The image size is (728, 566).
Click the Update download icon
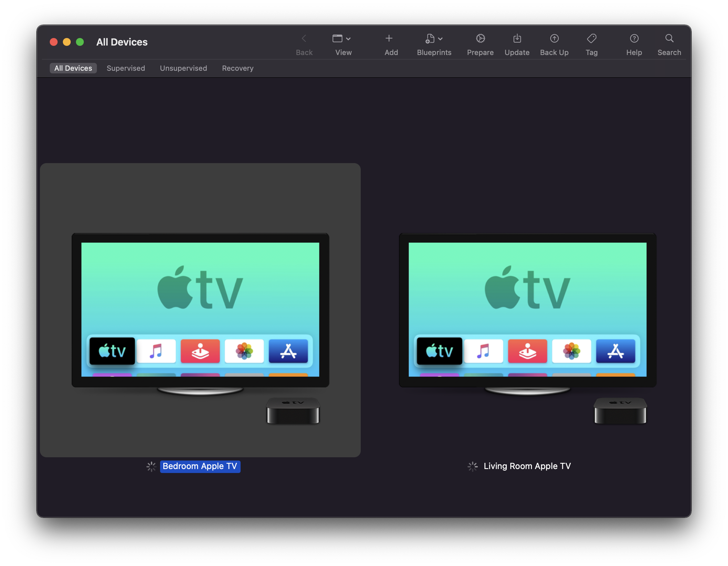pos(517,38)
